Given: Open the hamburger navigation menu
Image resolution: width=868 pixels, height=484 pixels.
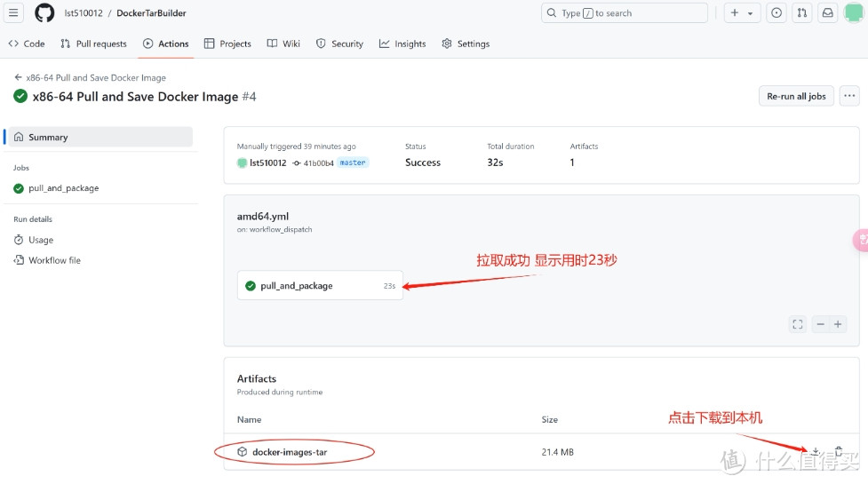Looking at the screenshot, I should [x=13, y=12].
